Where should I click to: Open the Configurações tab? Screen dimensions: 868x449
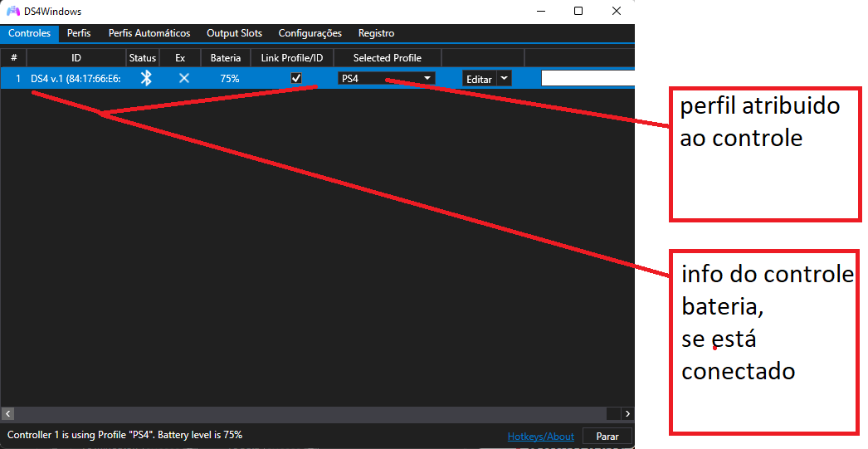tap(310, 33)
